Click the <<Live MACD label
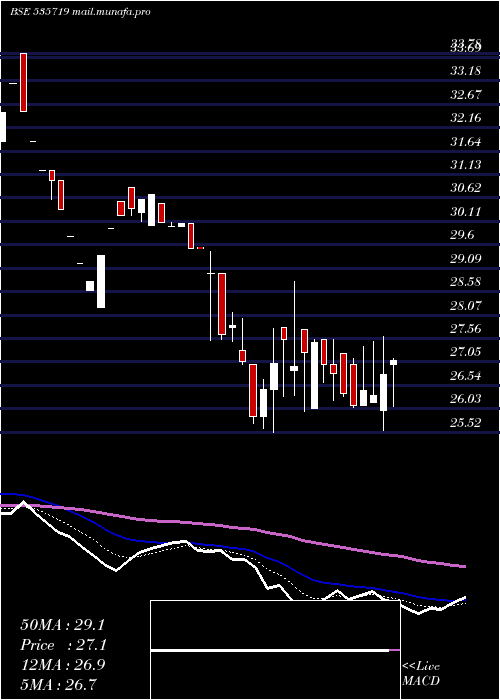Viewport: 500px width, 700px height. tap(421, 674)
